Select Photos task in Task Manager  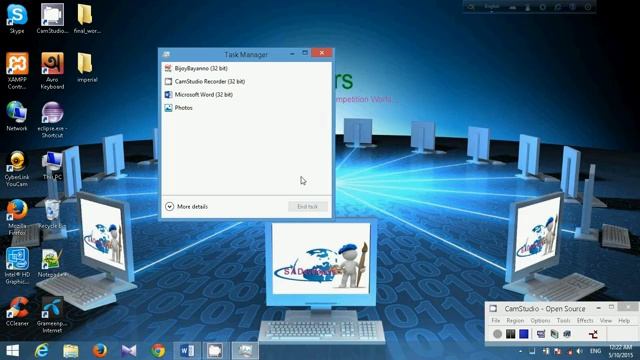point(247,107)
